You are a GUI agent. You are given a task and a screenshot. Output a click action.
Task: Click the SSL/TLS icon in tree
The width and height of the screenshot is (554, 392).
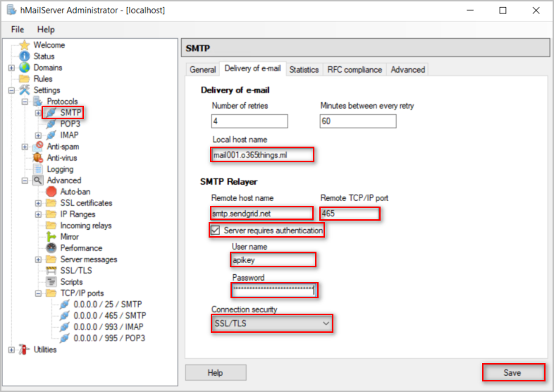pos(51,271)
